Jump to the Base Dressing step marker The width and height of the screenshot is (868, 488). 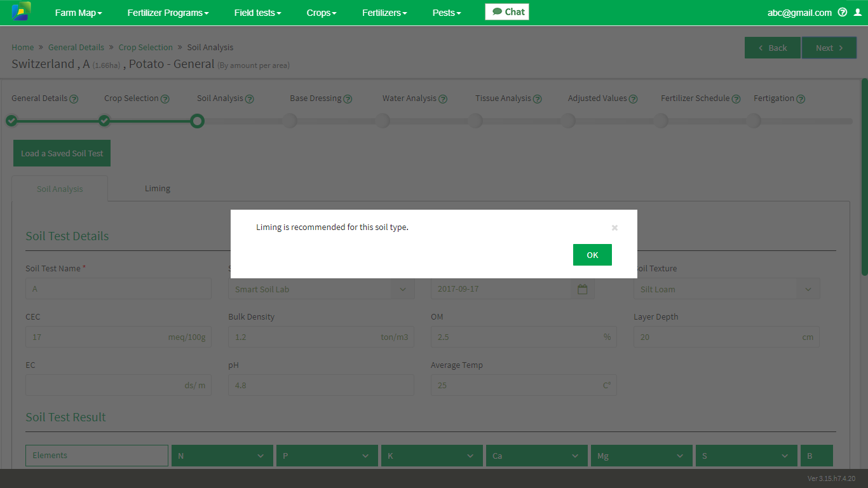[x=290, y=121]
